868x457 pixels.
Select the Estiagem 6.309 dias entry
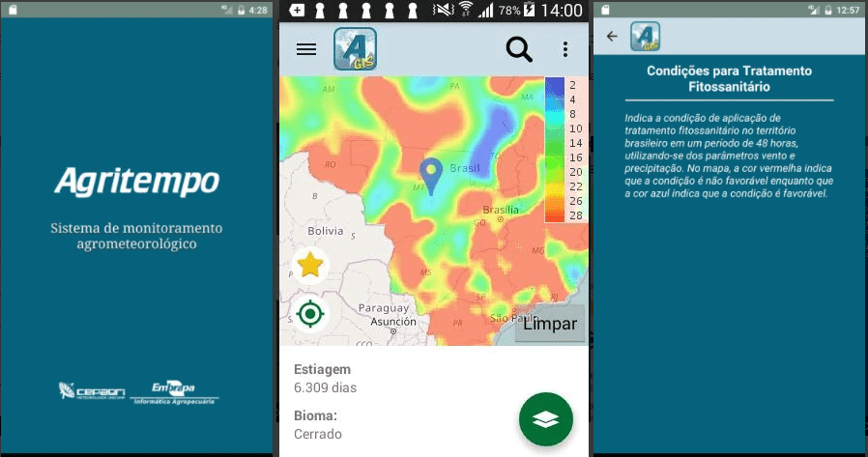click(326, 379)
